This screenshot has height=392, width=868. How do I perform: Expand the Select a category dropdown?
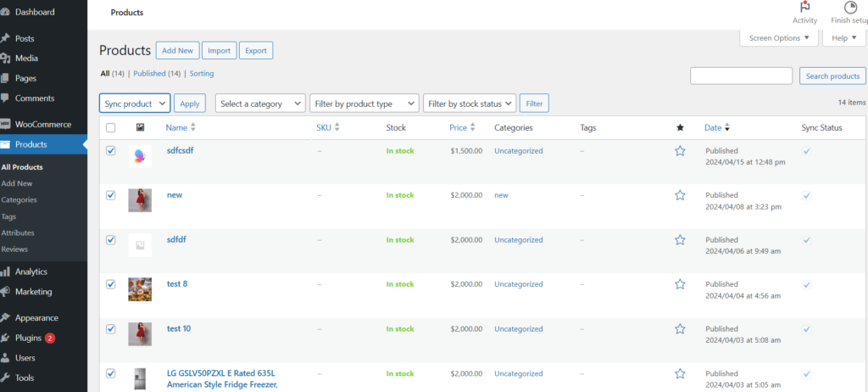tap(260, 104)
